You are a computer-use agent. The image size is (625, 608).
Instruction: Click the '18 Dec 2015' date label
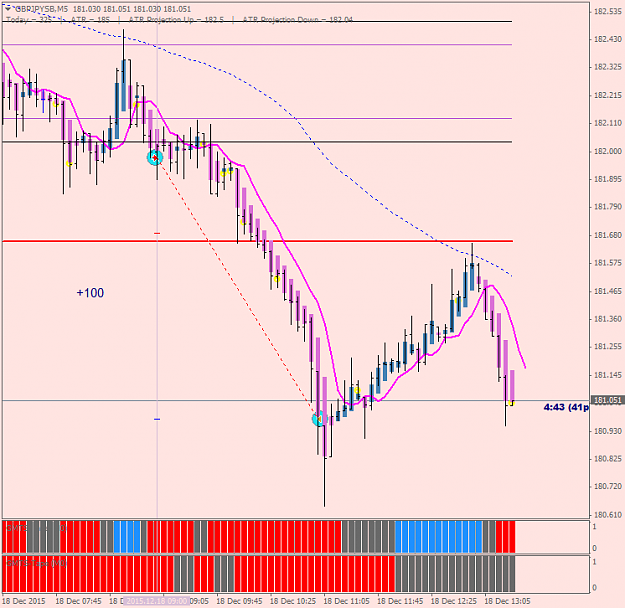(x=24, y=601)
